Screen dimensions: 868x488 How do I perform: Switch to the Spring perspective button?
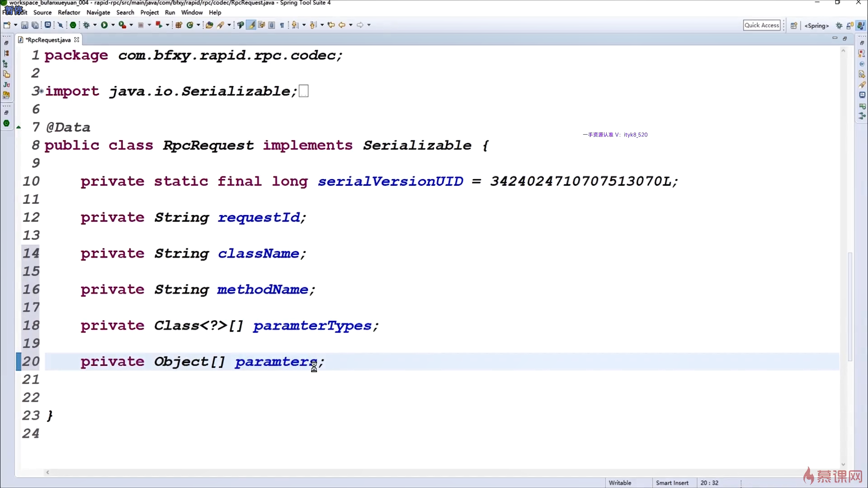pos(816,25)
